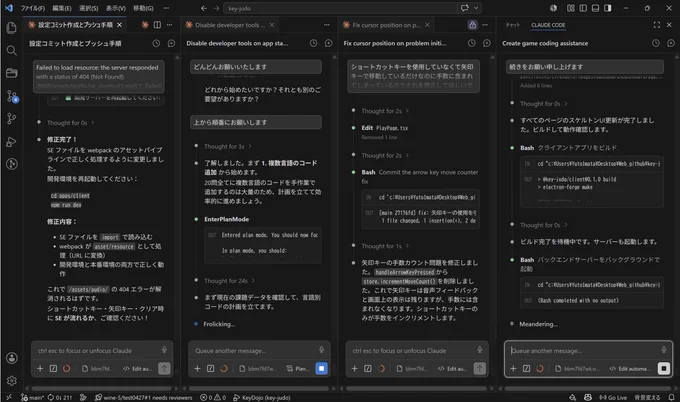Expand Thought for 24s
The height and width of the screenshot is (402, 680).
[229, 281]
